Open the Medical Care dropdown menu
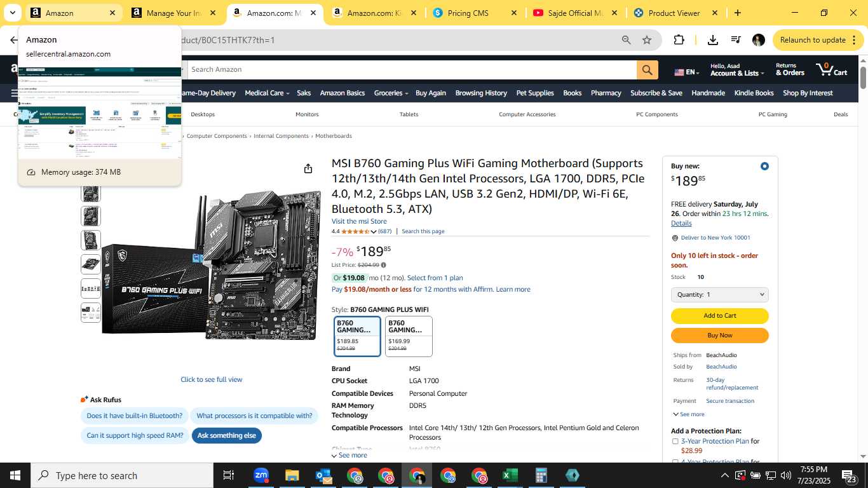Viewport: 868px width, 488px height. click(267, 93)
